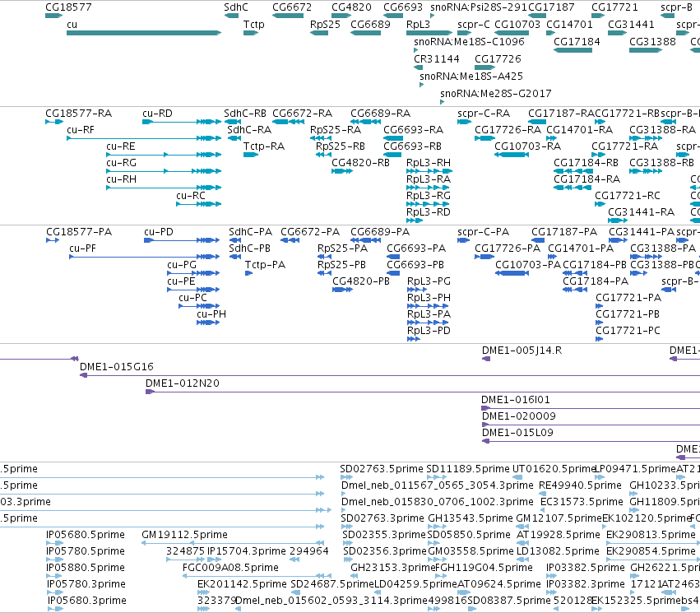The height and width of the screenshot is (613, 700).
Task: Click the AT19928.5prime EST label
Action: click(558, 535)
